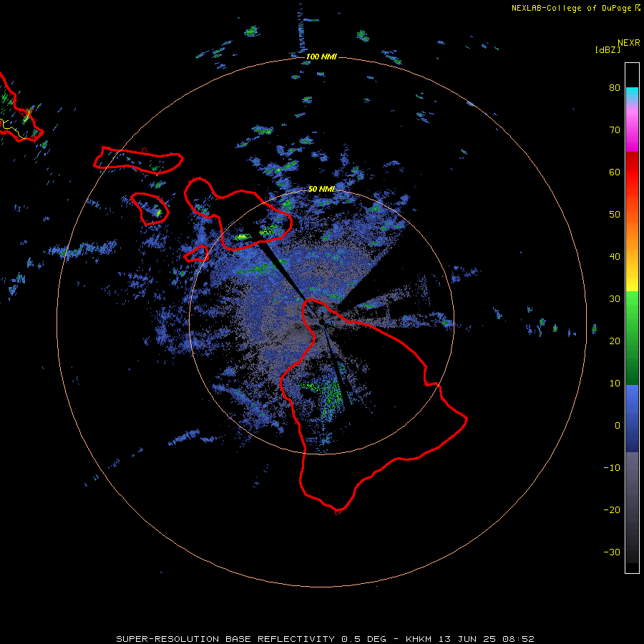The height and width of the screenshot is (644, 644).
Task: Select the -10 value on the dBZ scale
Action: coord(612,468)
